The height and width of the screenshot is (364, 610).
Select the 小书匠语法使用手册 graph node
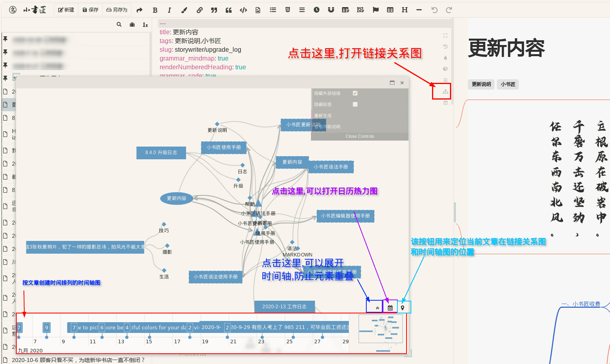click(x=216, y=277)
